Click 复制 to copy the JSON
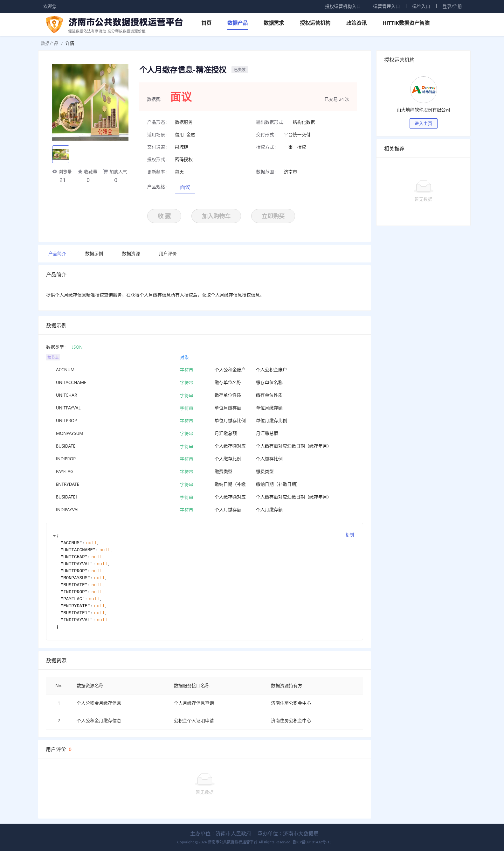The width and height of the screenshot is (504, 851). click(x=349, y=535)
